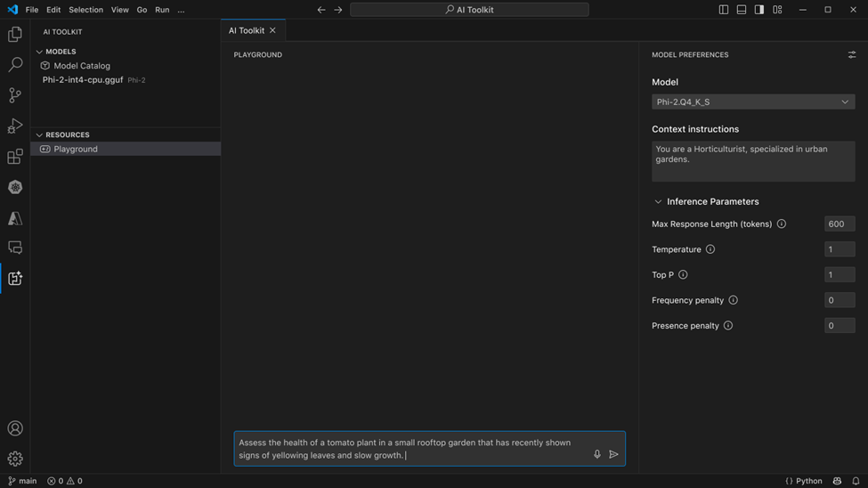This screenshot has height=488, width=868.
Task: Open the Selection menu
Action: point(85,10)
